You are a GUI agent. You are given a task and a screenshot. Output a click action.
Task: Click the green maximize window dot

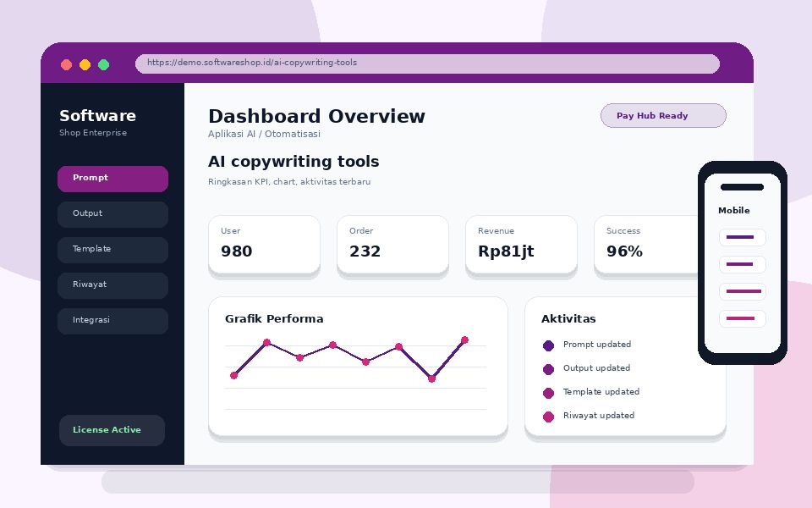click(103, 65)
